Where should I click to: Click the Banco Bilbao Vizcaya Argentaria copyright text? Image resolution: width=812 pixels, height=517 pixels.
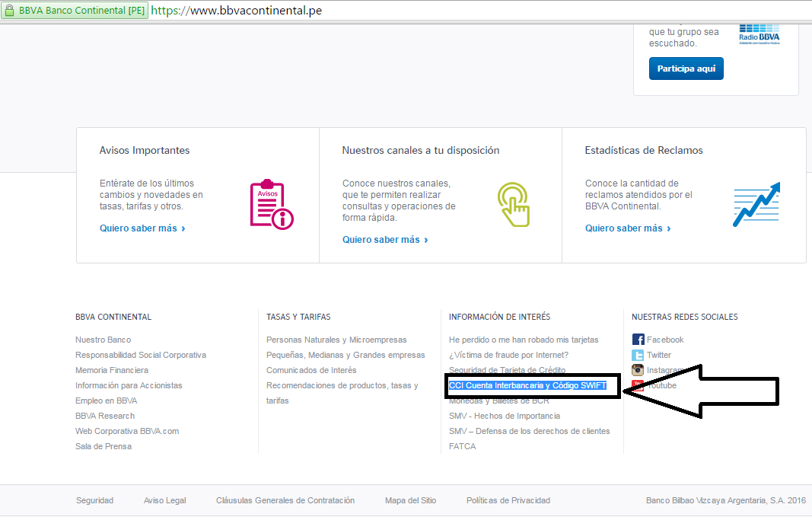click(726, 500)
